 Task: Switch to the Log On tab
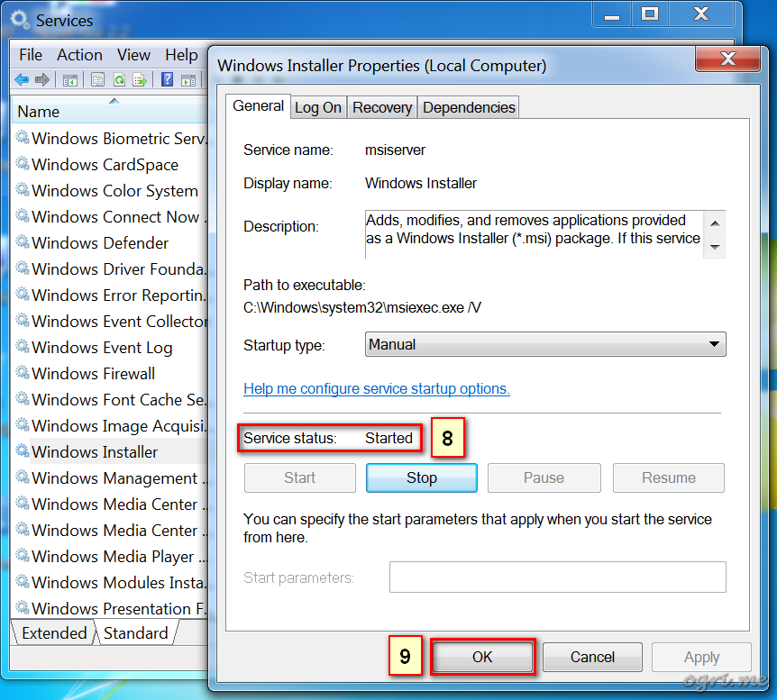click(318, 107)
